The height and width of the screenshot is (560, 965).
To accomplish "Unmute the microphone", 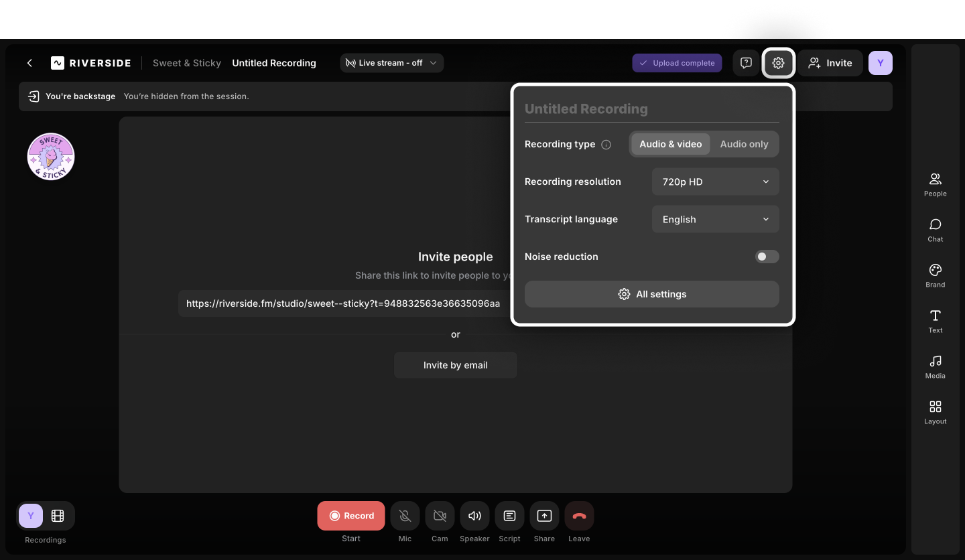I will [405, 516].
